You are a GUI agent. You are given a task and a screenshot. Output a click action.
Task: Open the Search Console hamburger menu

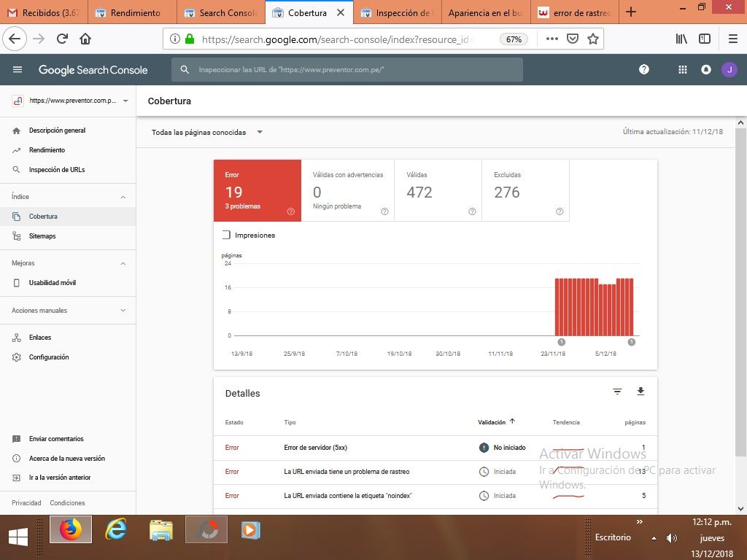18,69
